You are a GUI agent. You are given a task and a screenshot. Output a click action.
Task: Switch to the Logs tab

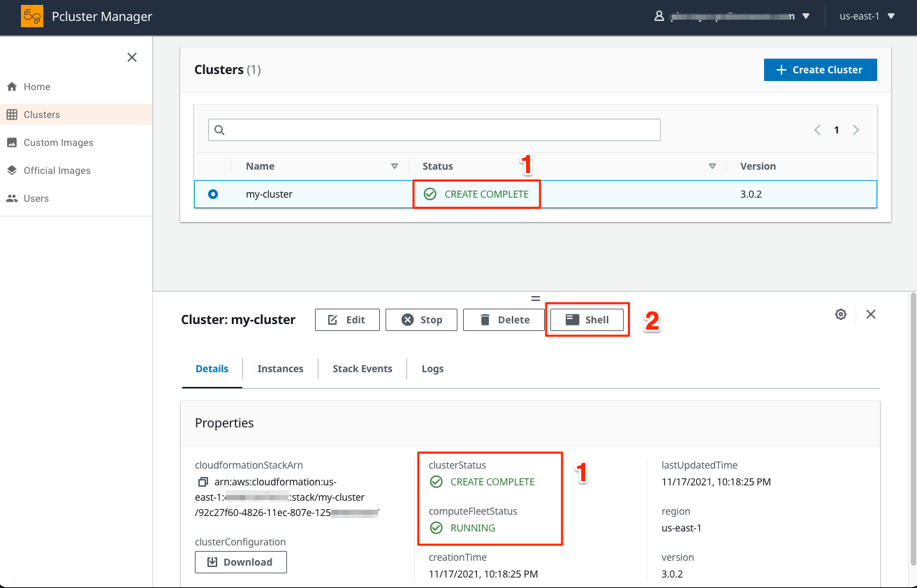pyautogui.click(x=432, y=369)
